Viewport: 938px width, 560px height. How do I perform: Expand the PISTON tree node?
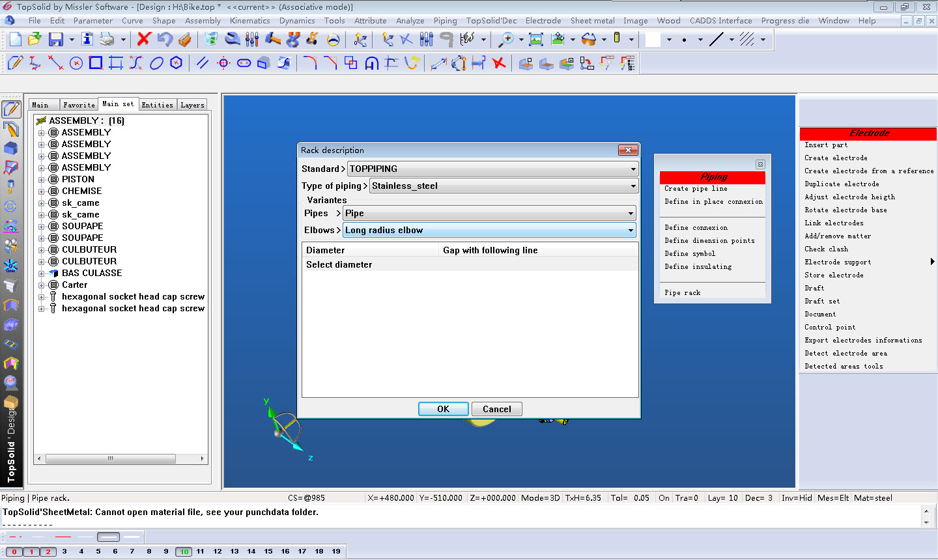coord(42,180)
